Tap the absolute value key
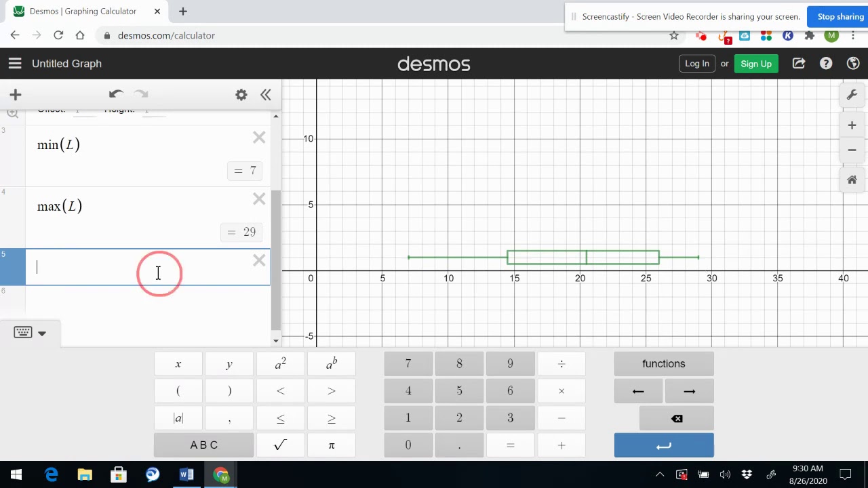868x488 pixels. point(178,418)
